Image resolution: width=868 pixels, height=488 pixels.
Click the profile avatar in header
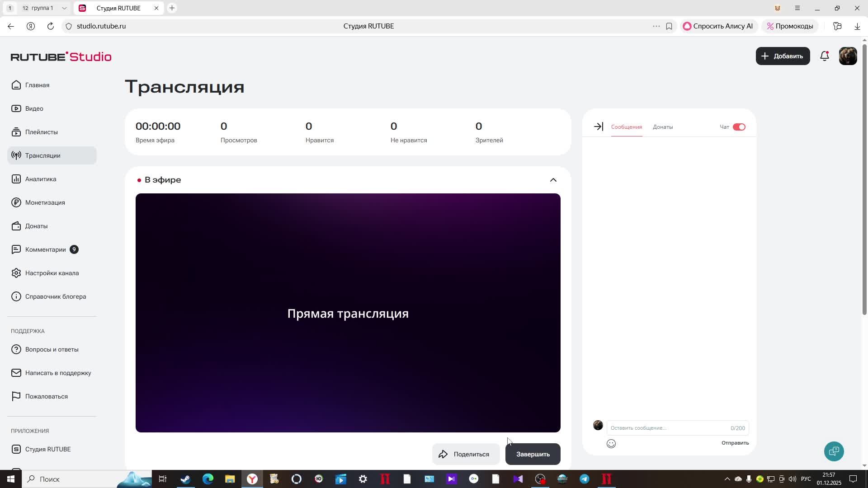tap(848, 56)
